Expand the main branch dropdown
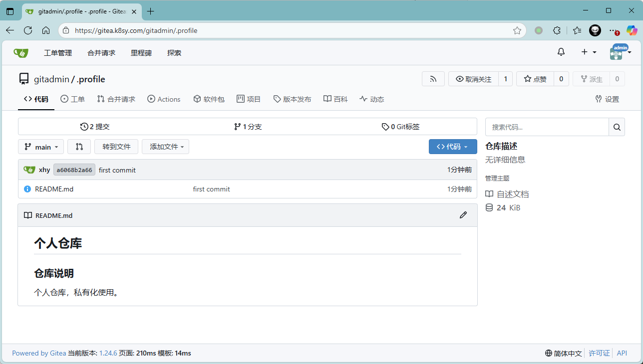 coord(41,147)
